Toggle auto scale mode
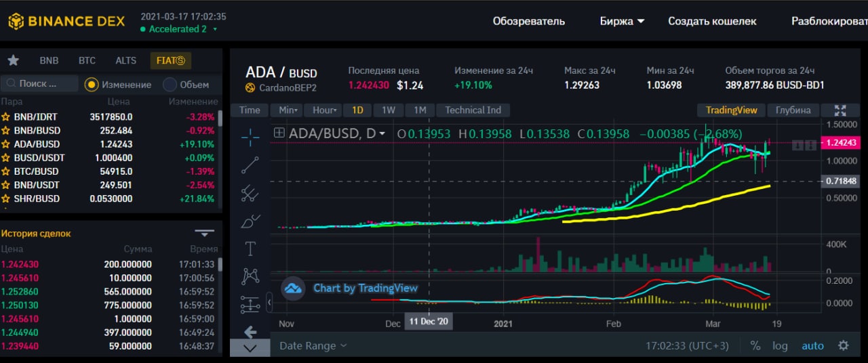 812,345
